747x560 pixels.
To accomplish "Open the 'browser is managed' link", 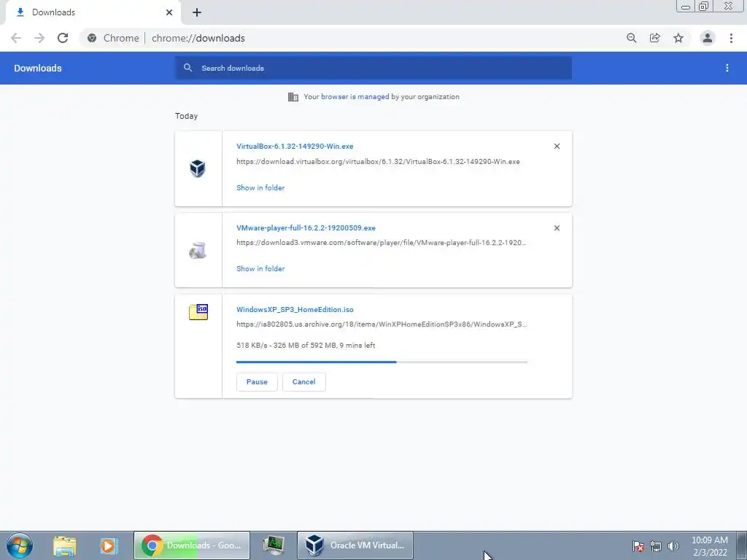I will (x=355, y=97).
